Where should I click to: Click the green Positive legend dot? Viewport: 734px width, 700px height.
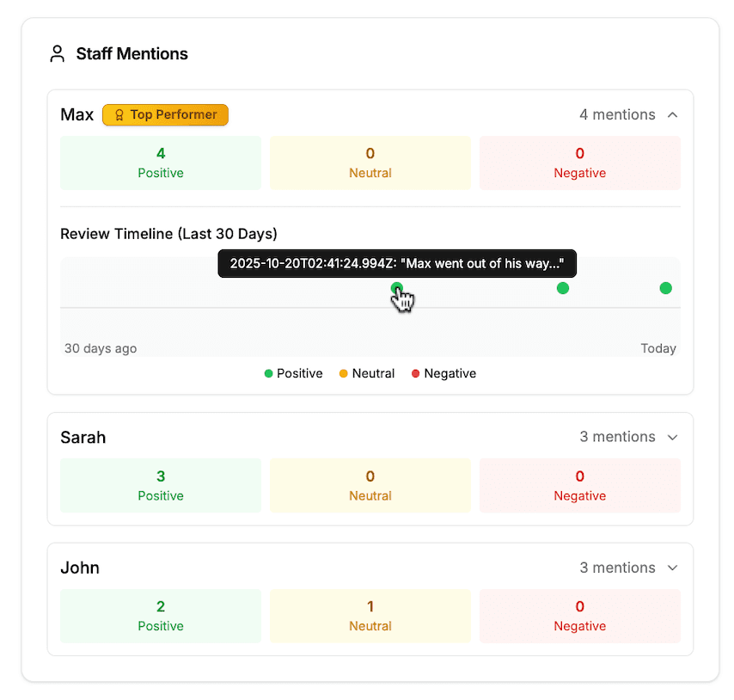coord(269,373)
